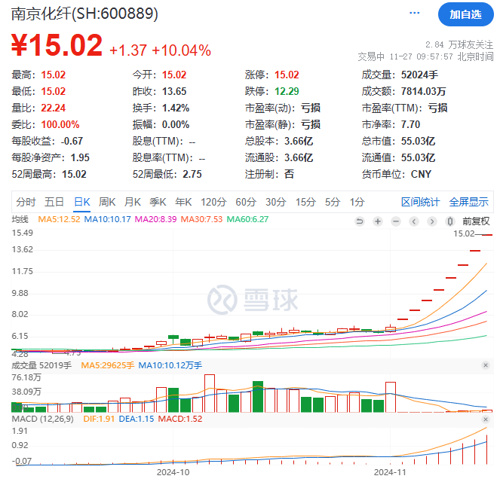The height and width of the screenshot is (485, 500).
Task: Click the 全屏显示 link
Action: [468, 202]
